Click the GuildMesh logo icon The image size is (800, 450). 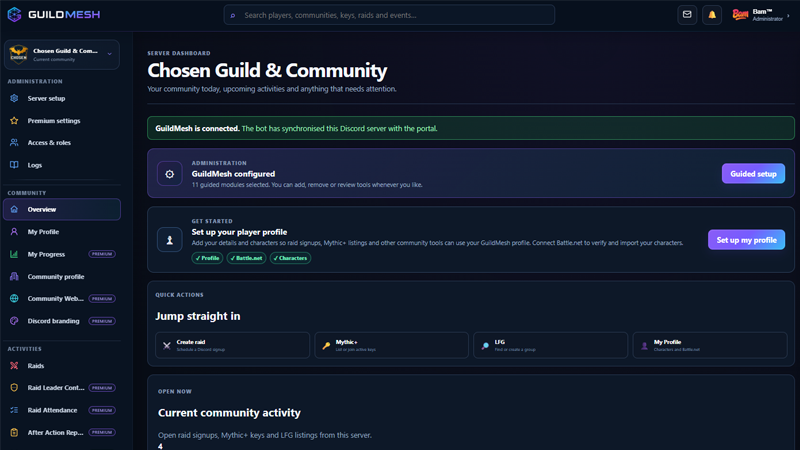pos(14,15)
